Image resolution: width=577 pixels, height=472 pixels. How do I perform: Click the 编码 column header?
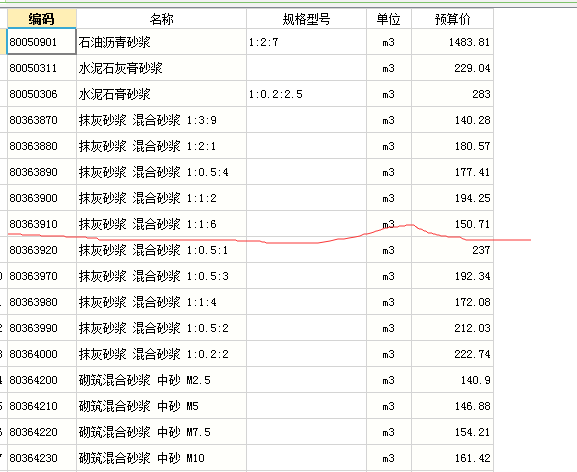[42, 19]
